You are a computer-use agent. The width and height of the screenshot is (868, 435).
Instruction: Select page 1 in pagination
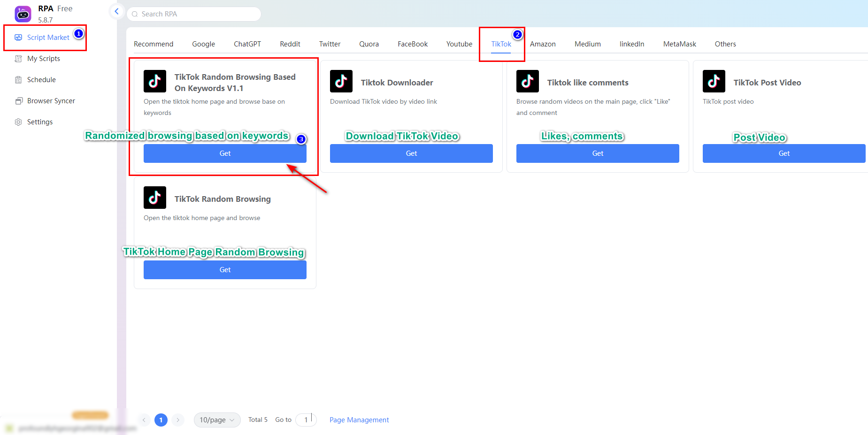[161, 420]
